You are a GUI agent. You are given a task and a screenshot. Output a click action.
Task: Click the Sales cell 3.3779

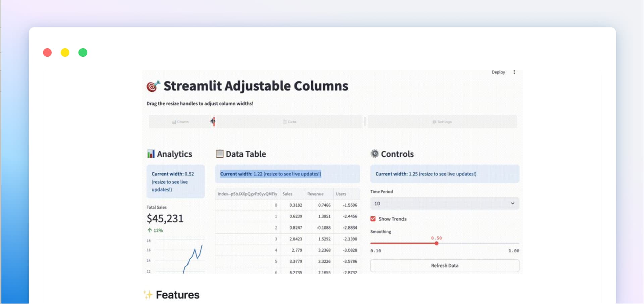pyautogui.click(x=292, y=261)
